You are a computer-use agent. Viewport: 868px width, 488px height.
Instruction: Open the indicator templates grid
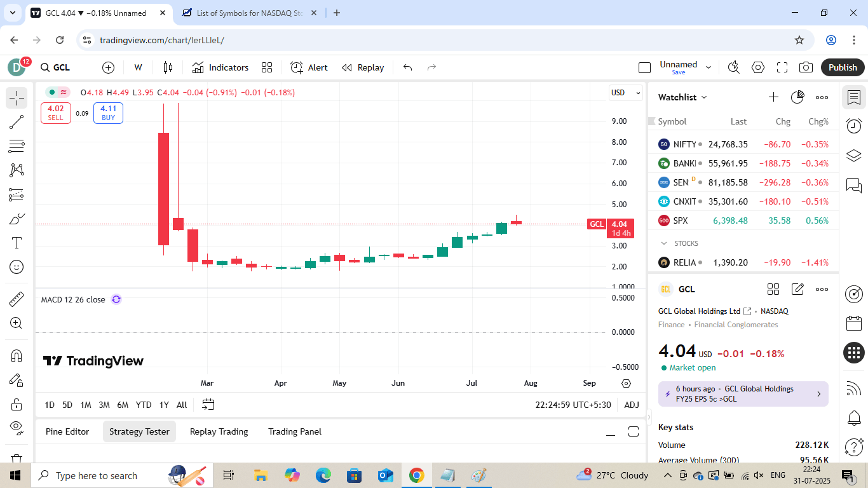267,67
